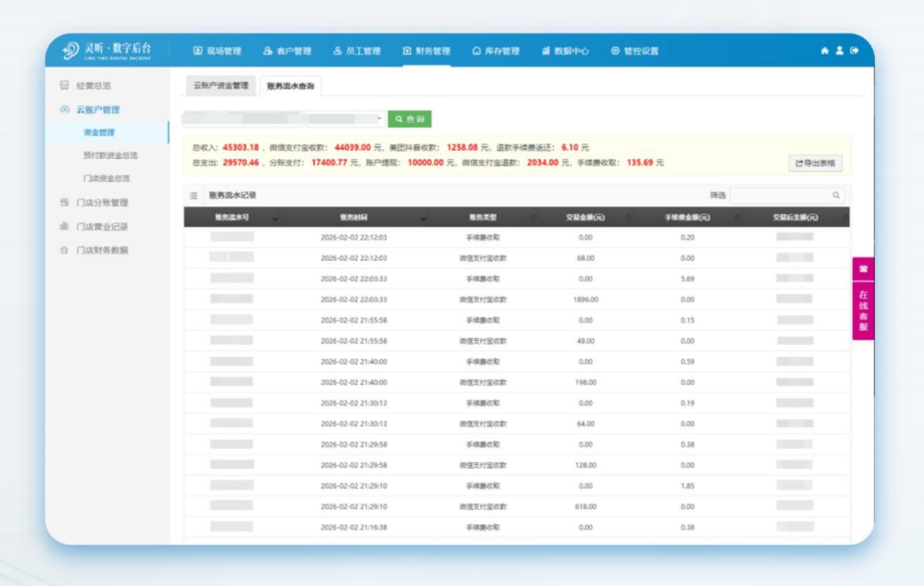Click the transaction amount 618.00 cell
The image size is (924, 586).
pyautogui.click(x=585, y=507)
